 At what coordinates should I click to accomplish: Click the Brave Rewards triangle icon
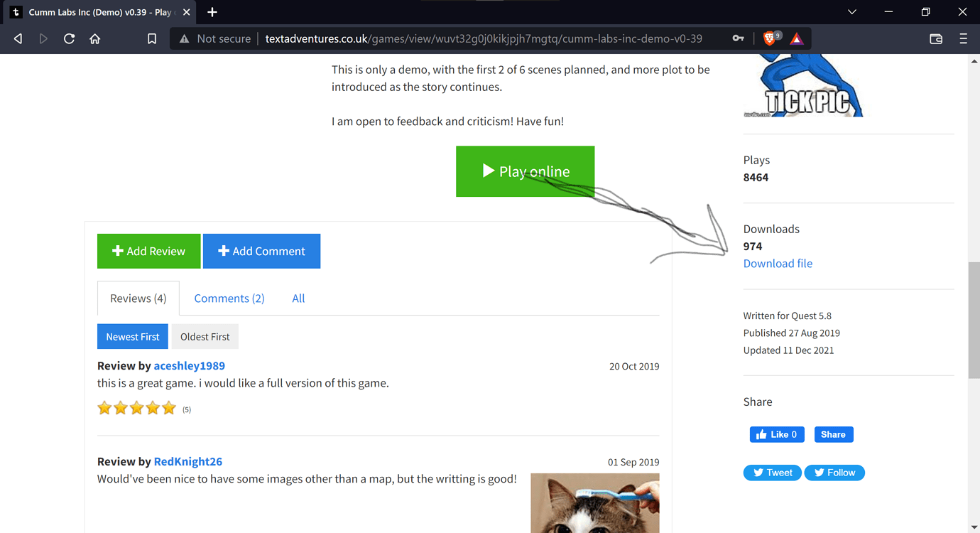click(797, 39)
